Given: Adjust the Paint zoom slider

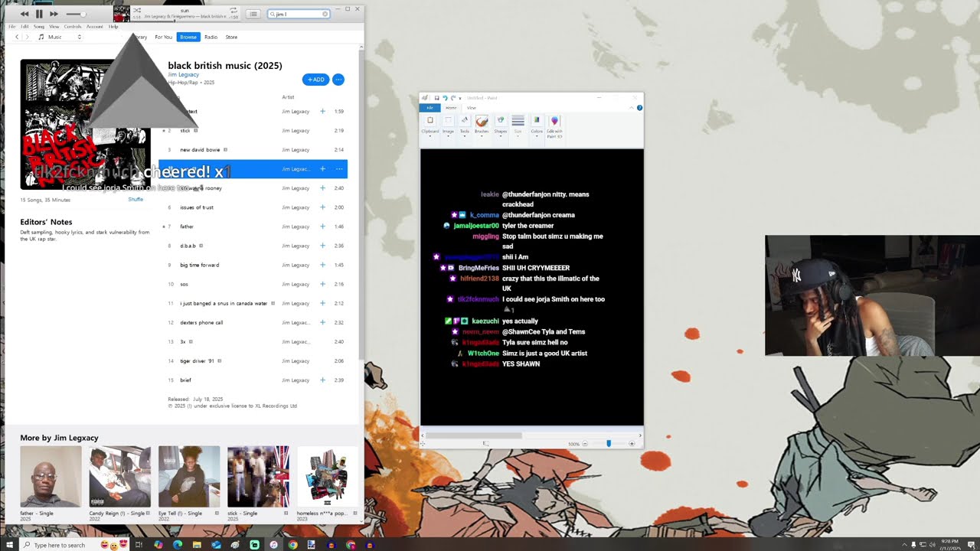Looking at the screenshot, I should (609, 443).
